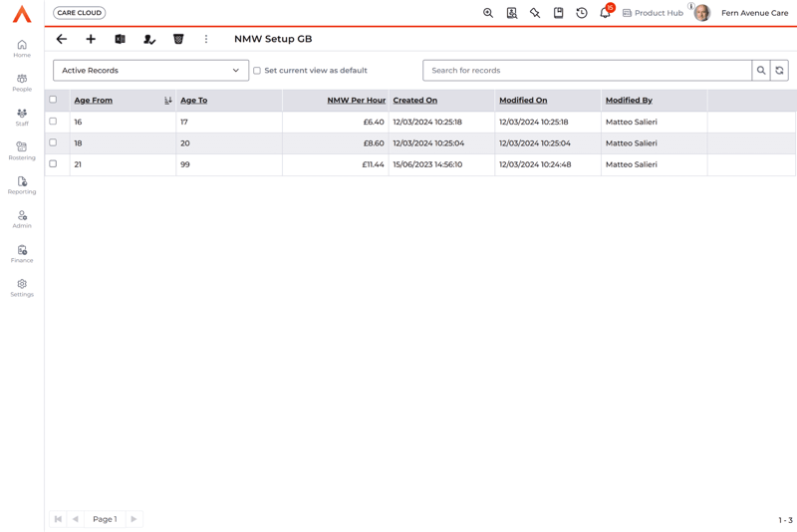
Task: Click the back arrow icon
Action: click(x=62, y=39)
